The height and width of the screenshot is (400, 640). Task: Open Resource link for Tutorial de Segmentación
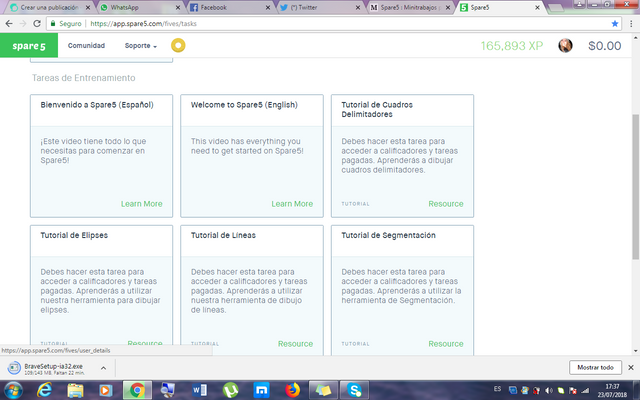[446, 344]
